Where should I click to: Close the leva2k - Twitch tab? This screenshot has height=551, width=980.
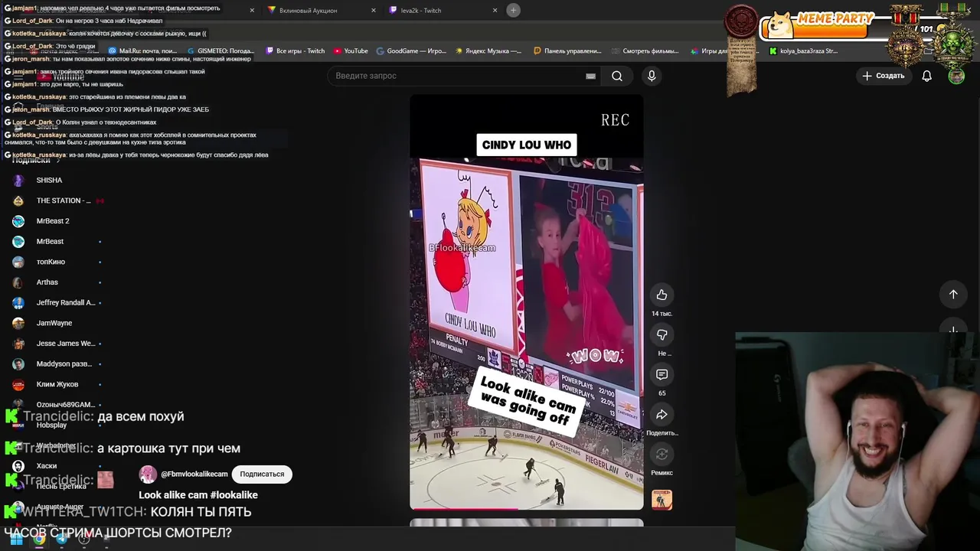click(x=495, y=11)
